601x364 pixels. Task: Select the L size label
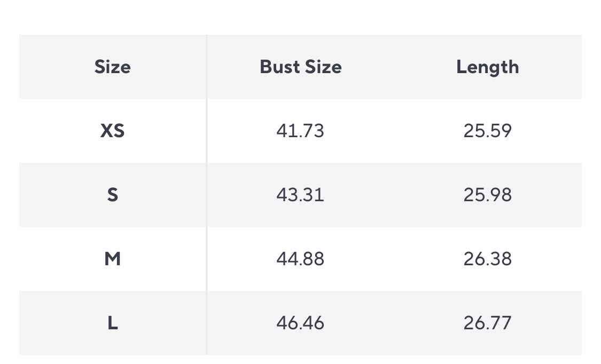112,323
